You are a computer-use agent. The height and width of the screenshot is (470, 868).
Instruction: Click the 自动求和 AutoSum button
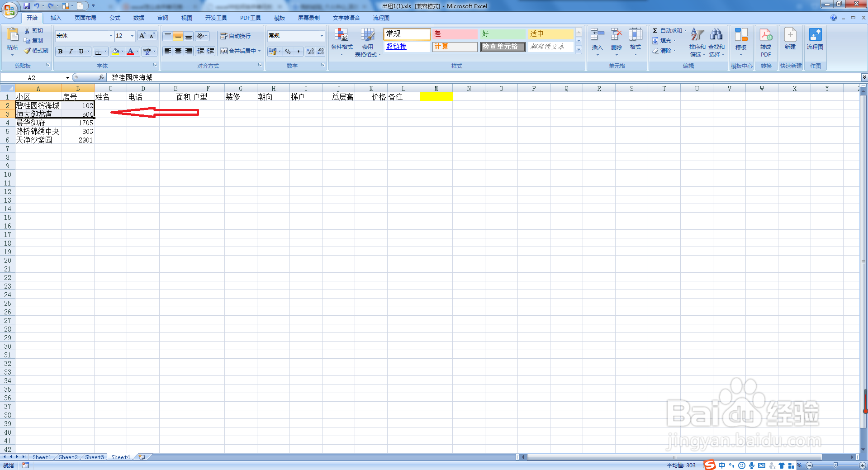coord(668,31)
